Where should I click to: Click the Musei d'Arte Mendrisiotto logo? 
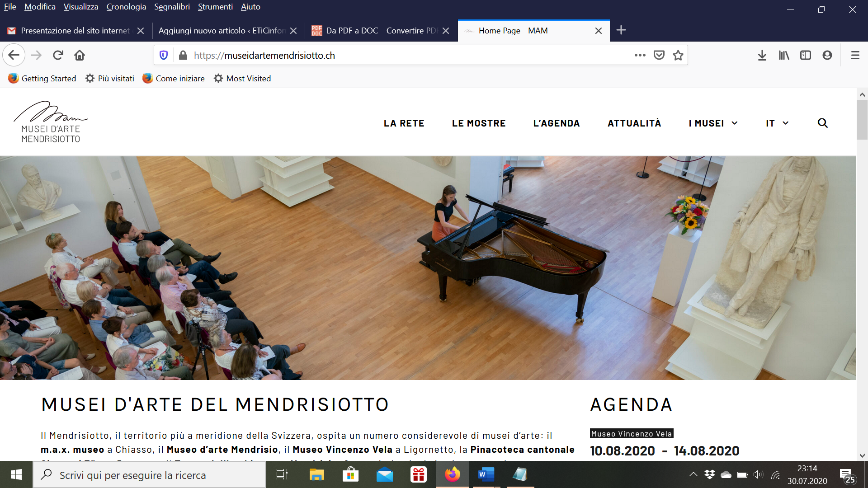(51, 122)
